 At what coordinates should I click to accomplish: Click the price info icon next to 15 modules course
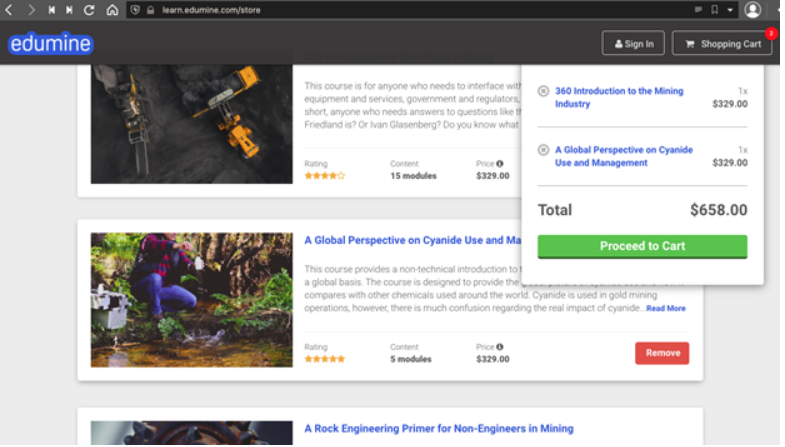[500, 164]
